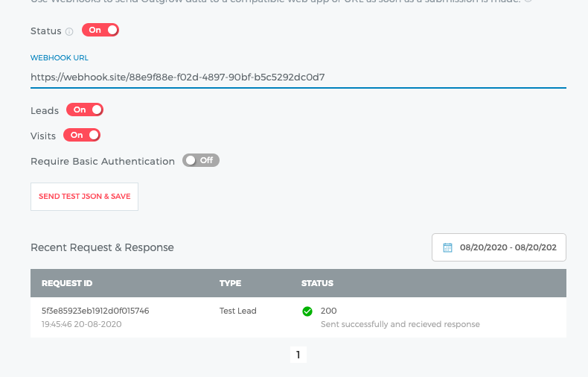588x377 pixels.
Task: Go to page 1 in pagination
Action: (298, 355)
